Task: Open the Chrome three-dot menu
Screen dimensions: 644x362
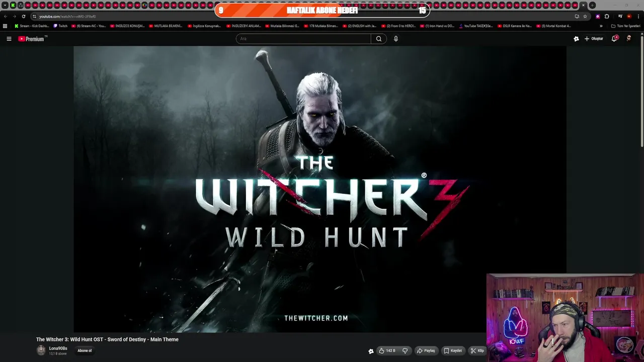Action: pyautogui.click(x=638, y=16)
